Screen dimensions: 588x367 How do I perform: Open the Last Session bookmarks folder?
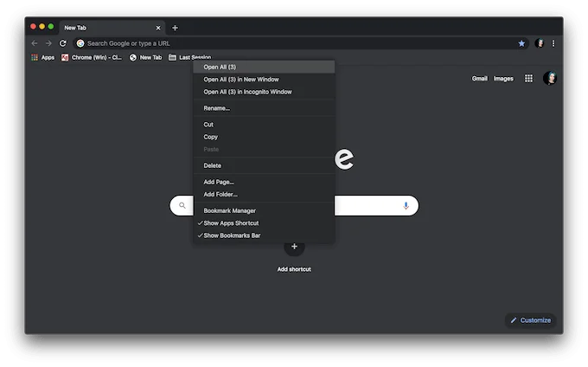[x=189, y=57]
